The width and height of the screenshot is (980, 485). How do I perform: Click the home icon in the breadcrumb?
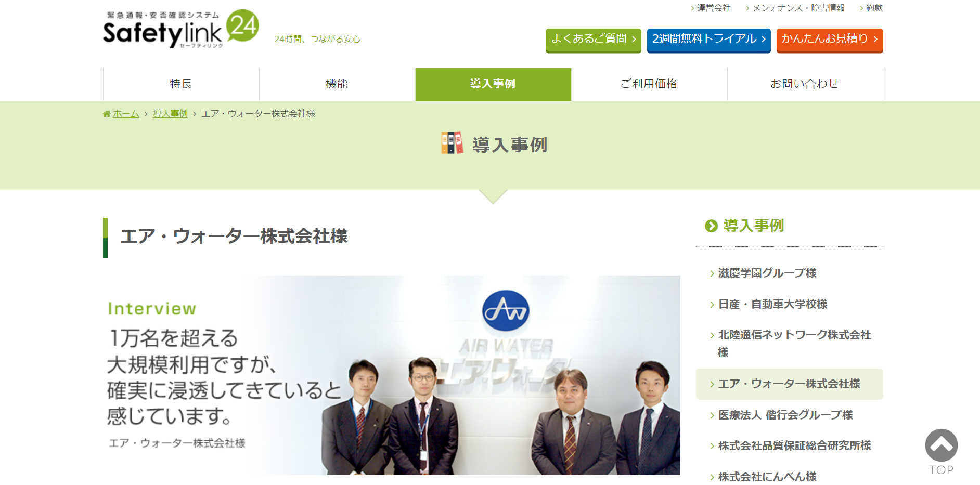point(107,113)
